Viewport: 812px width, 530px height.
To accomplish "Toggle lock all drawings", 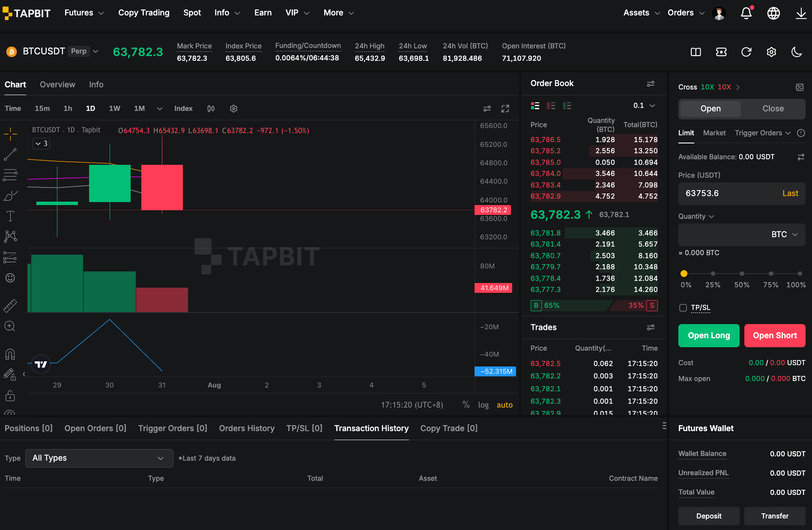I will pos(10,396).
